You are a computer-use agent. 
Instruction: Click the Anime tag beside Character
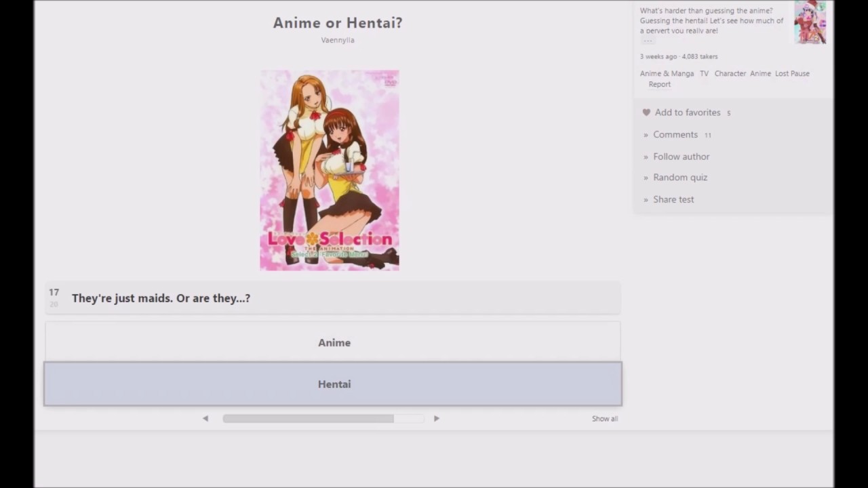coord(760,73)
